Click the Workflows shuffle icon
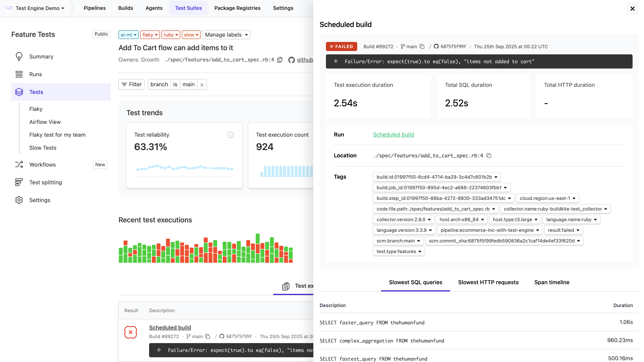This screenshot has height=362, width=644. coord(19,164)
